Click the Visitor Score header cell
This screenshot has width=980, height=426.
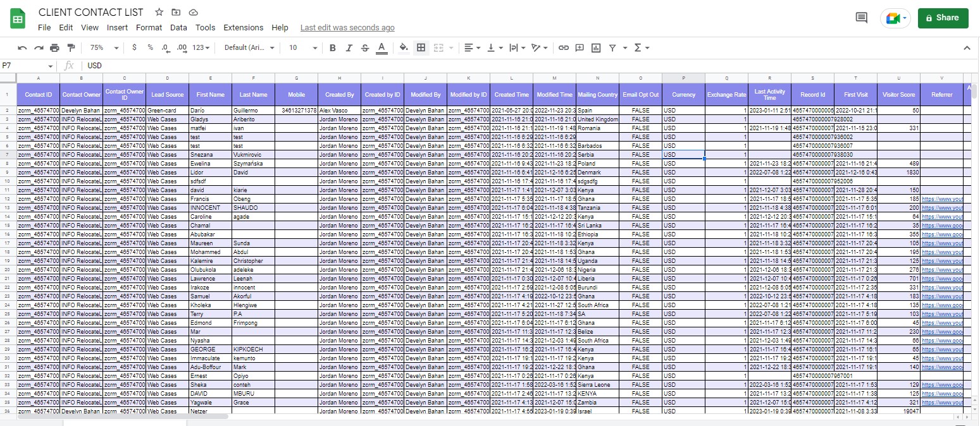click(898, 94)
